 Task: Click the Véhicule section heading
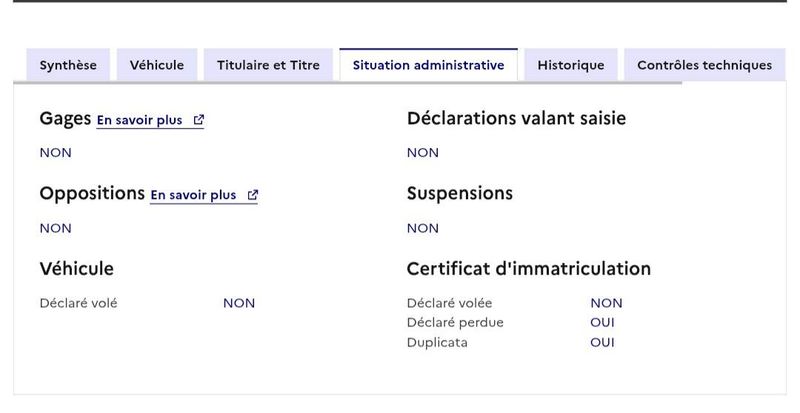click(x=77, y=269)
